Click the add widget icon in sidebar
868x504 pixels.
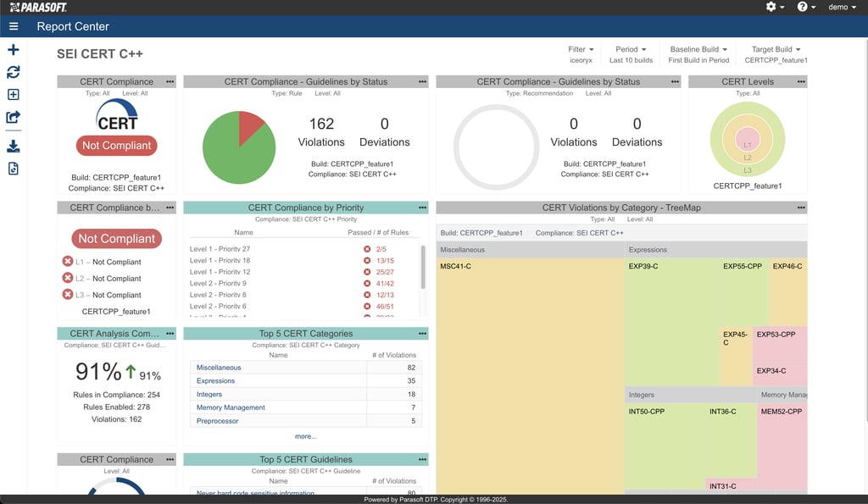[x=14, y=95]
